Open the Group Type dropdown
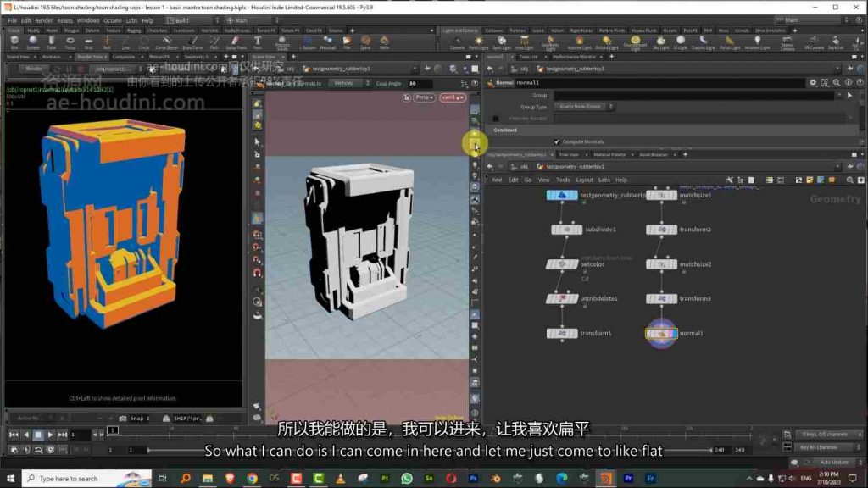This screenshot has width=868, height=488. click(585, 107)
